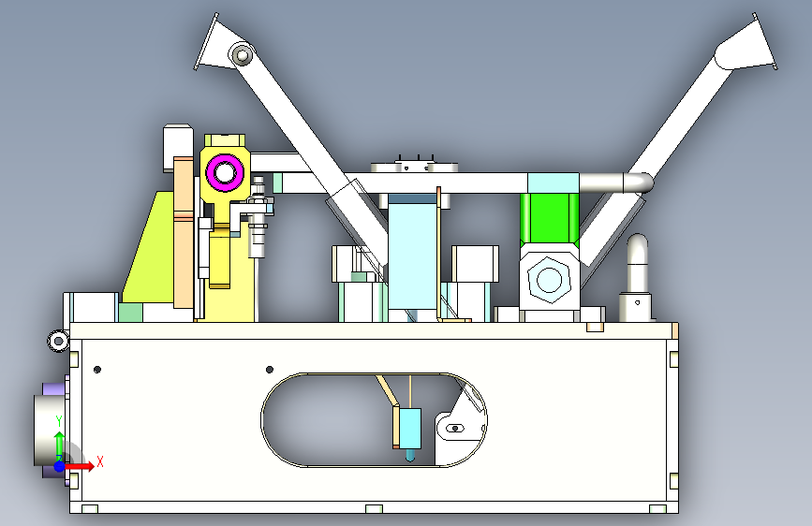812x526 pixels.
Task: Select the small cyan block inside the oblong opening
Action: [x=410, y=428]
